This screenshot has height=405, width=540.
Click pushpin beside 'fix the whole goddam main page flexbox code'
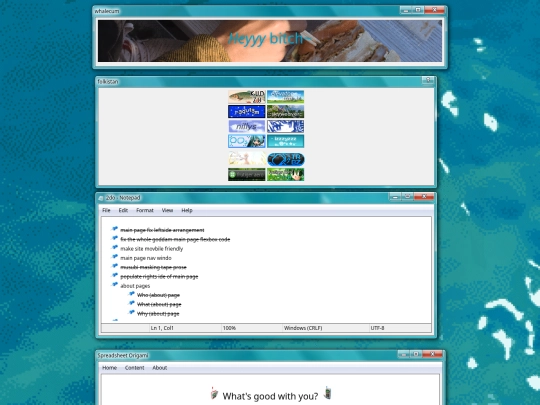click(115, 238)
